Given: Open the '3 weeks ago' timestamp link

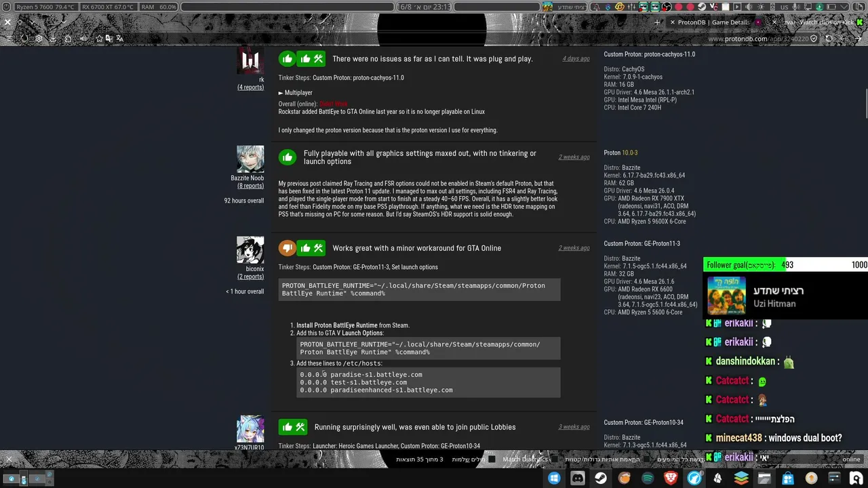Looking at the screenshot, I should point(574,427).
